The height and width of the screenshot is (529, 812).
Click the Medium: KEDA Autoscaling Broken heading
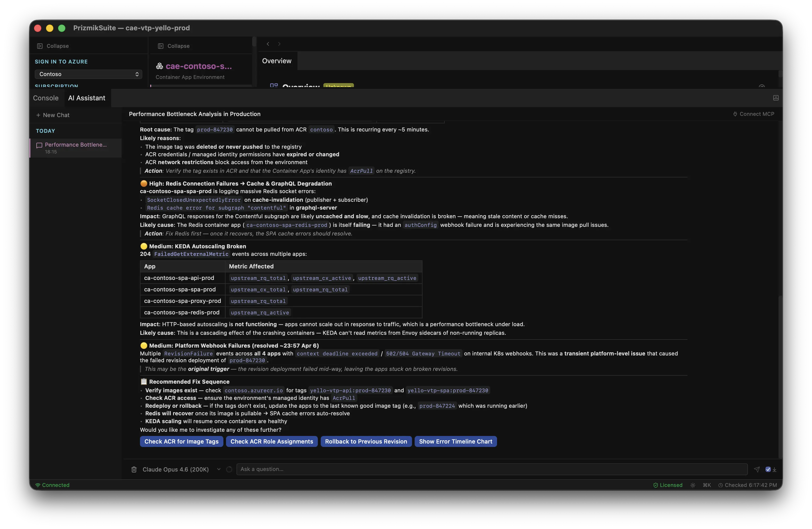click(198, 246)
